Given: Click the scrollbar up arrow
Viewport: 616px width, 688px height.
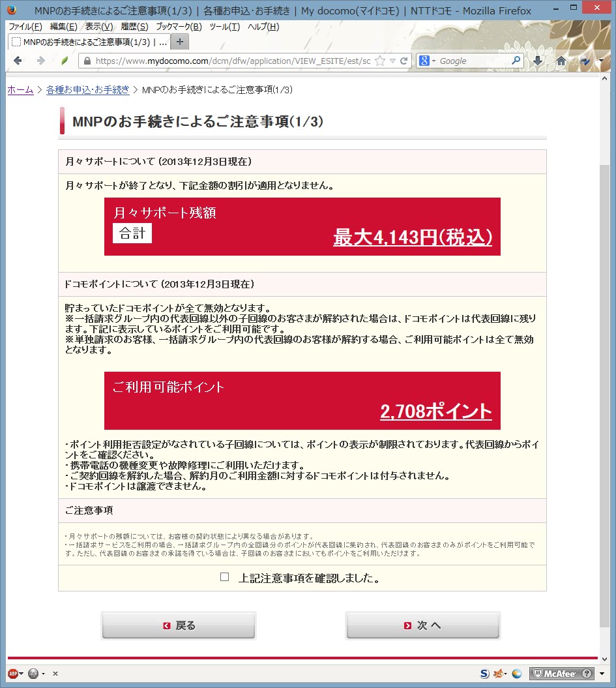Looking at the screenshot, I should pyautogui.click(x=605, y=78).
